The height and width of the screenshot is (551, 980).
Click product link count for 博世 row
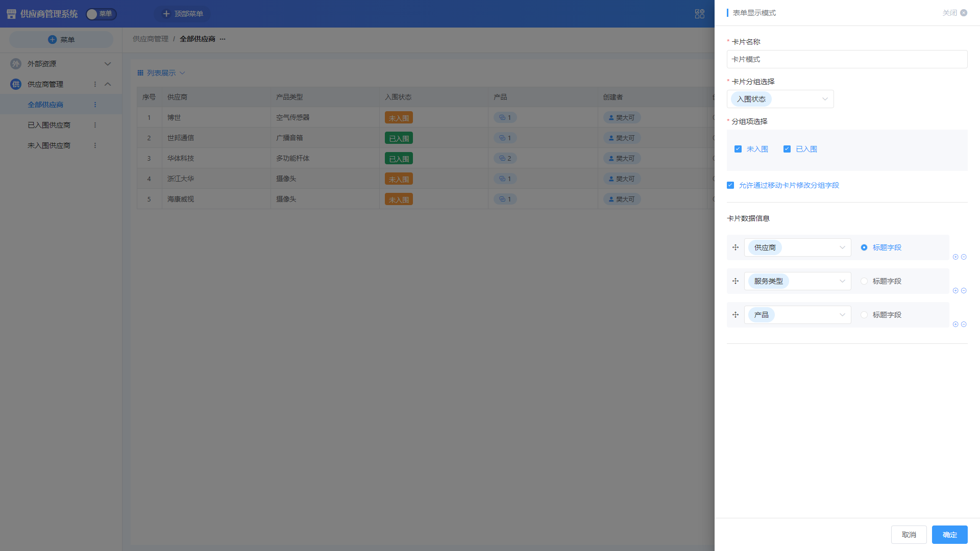[505, 117]
